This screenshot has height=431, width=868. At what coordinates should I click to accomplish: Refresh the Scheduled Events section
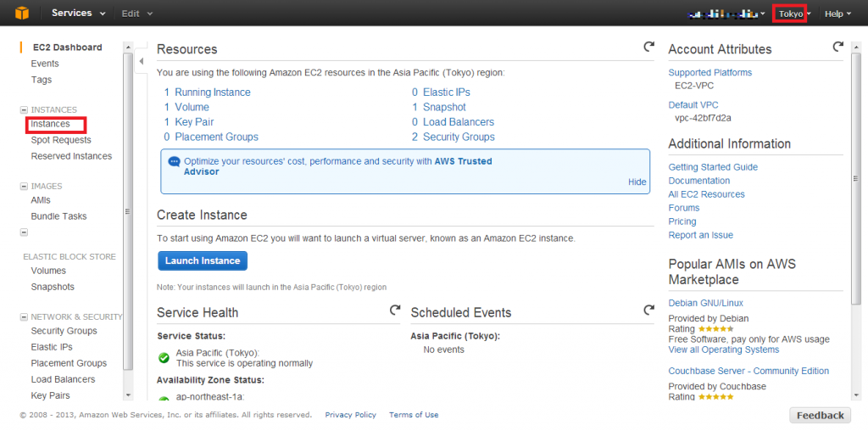pos(648,311)
